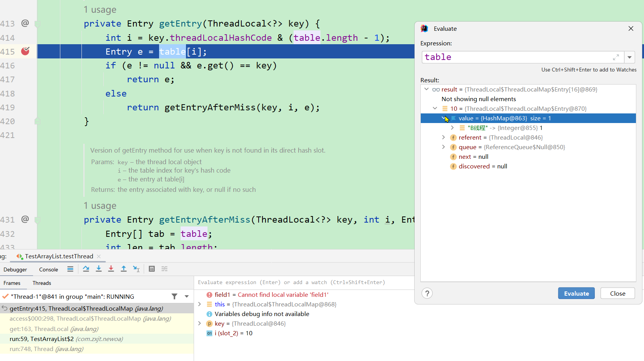Close the TestArrayList.testThread debug tab

tap(99, 256)
